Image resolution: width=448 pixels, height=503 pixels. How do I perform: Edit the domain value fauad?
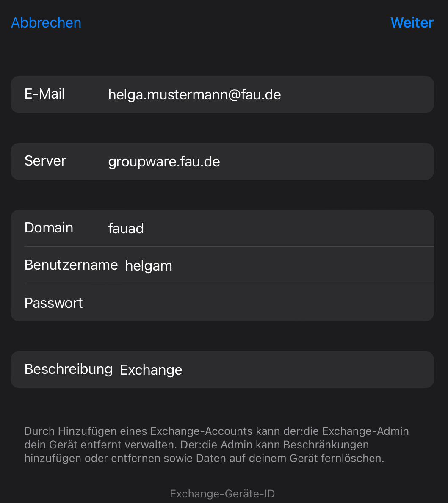click(126, 229)
